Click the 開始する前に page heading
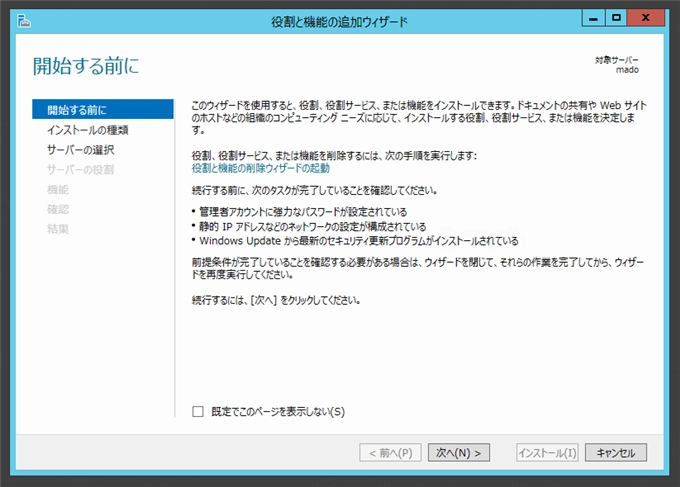This screenshot has height=487, width=680. click(86, 66)
